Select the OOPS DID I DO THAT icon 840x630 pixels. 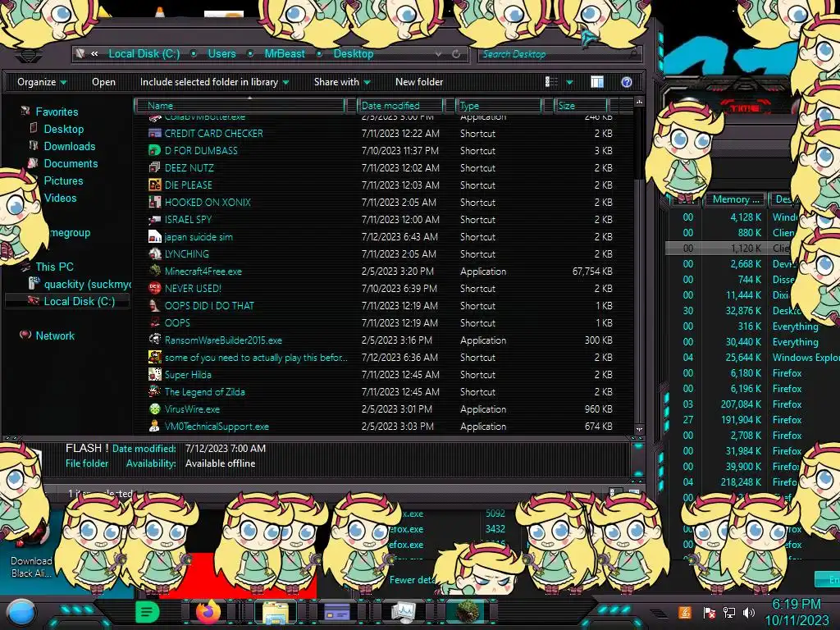click(155, 305)
